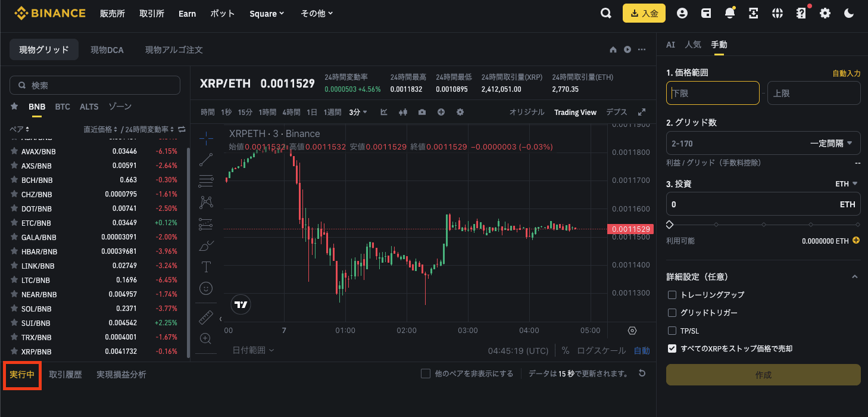Open the 取引履歴 tab
868x417 pixels.
click(x=65, y=375)
